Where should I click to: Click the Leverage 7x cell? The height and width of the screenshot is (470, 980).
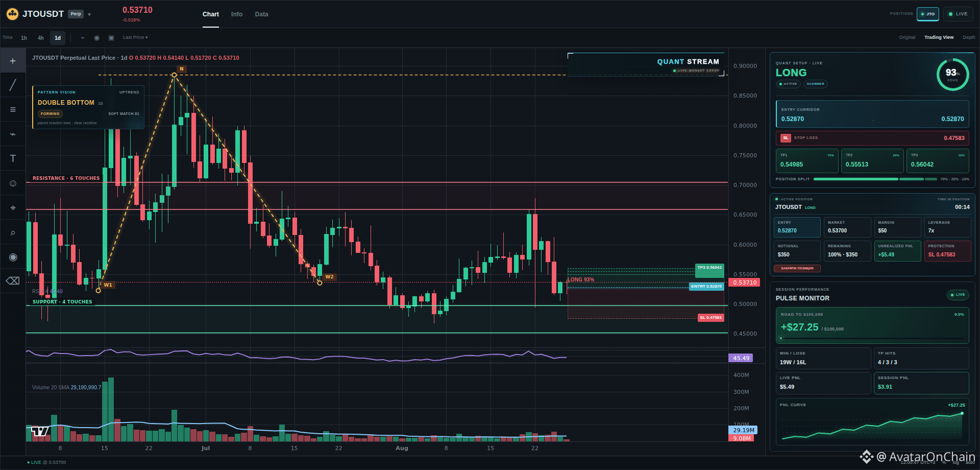[x=947, y=227]
